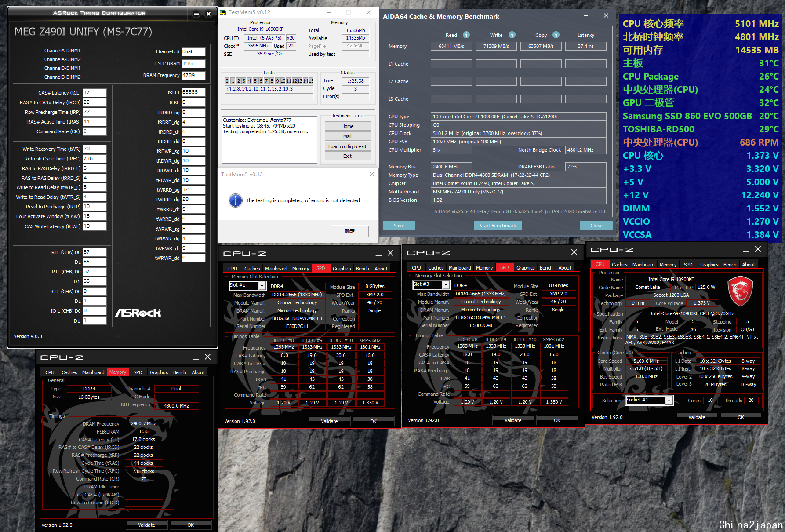Click the AIDA64 Memory Write result 71309 MB/s

point(496,46)
